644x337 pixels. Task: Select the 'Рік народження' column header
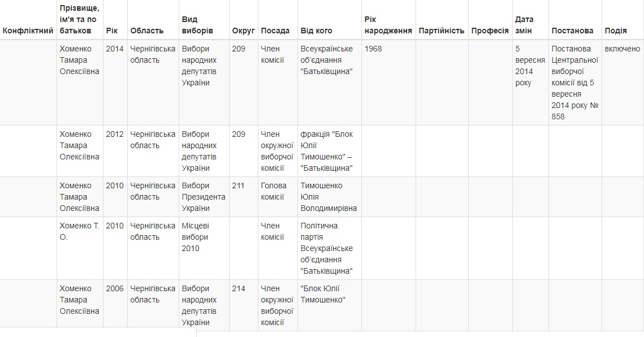point(388,25)
